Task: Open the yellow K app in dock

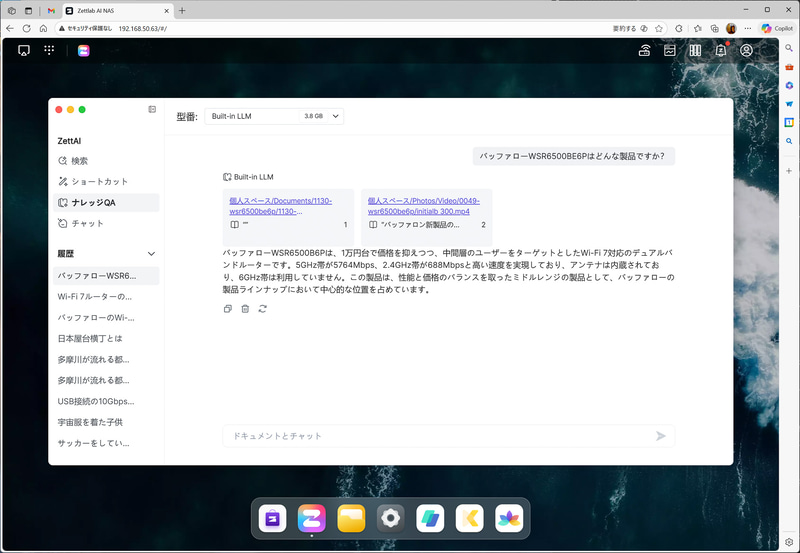Action: coord(469,518)
